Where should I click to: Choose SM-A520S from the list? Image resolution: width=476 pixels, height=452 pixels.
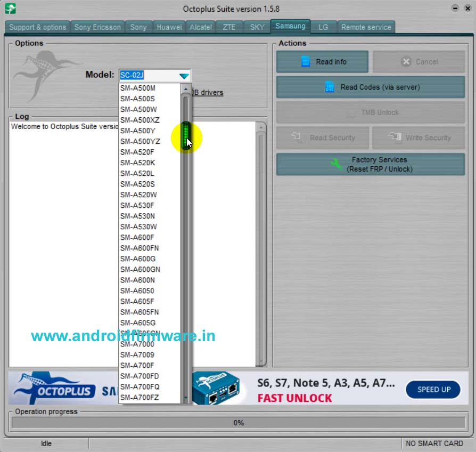pyautogui.click(x=150, y=184)
